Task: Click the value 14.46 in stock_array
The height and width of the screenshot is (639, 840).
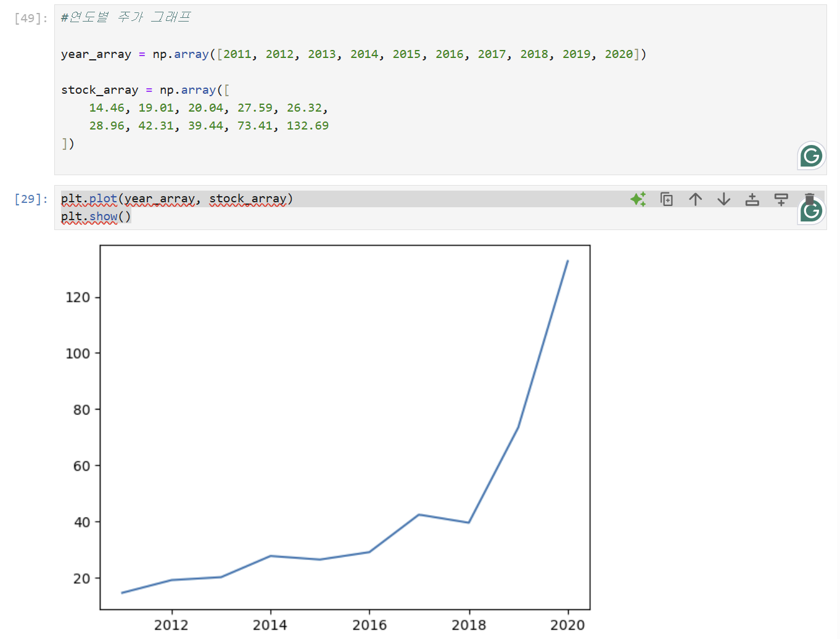Action: click(107, 108)
